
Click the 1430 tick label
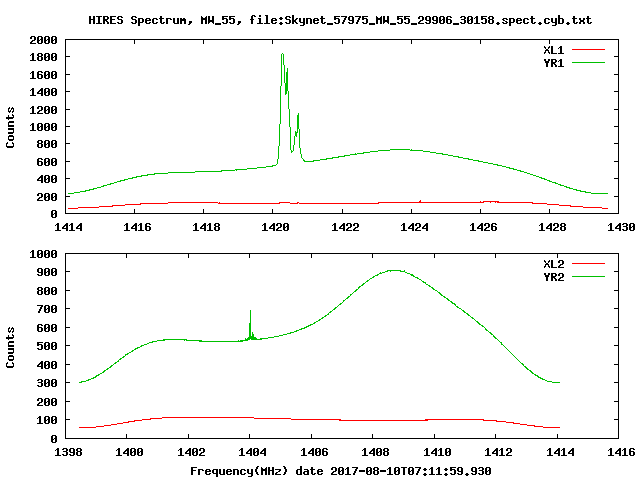[621, 227]
